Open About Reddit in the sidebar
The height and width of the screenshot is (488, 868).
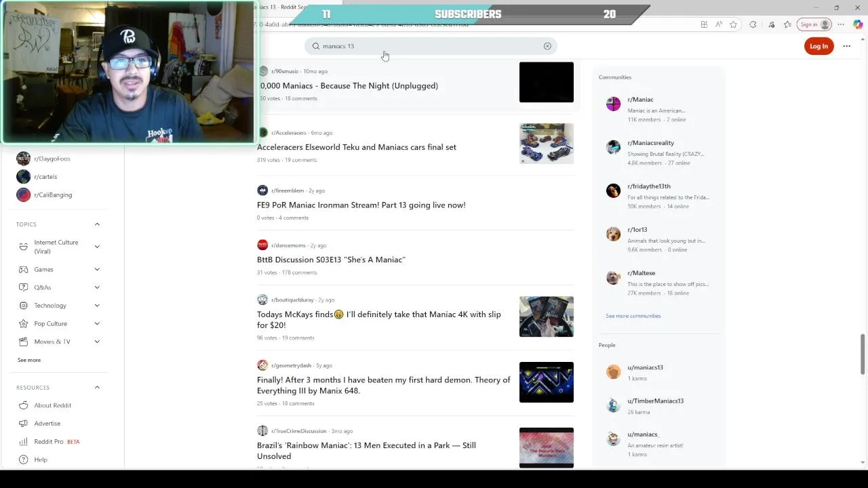[x=52, y=405]
